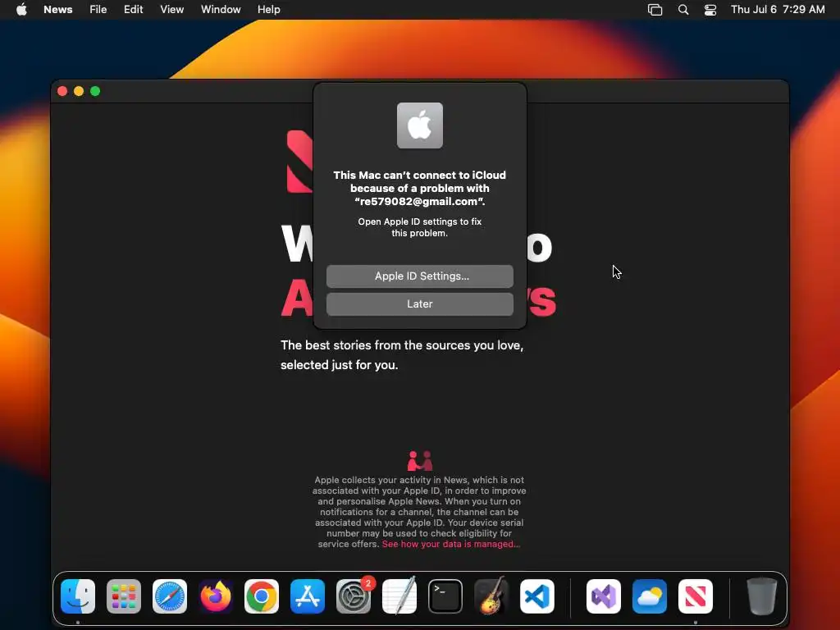Image resolution: width=840 pixels, height=630 pixels.
Task: Open the View menu
Action: pos(171,9)
